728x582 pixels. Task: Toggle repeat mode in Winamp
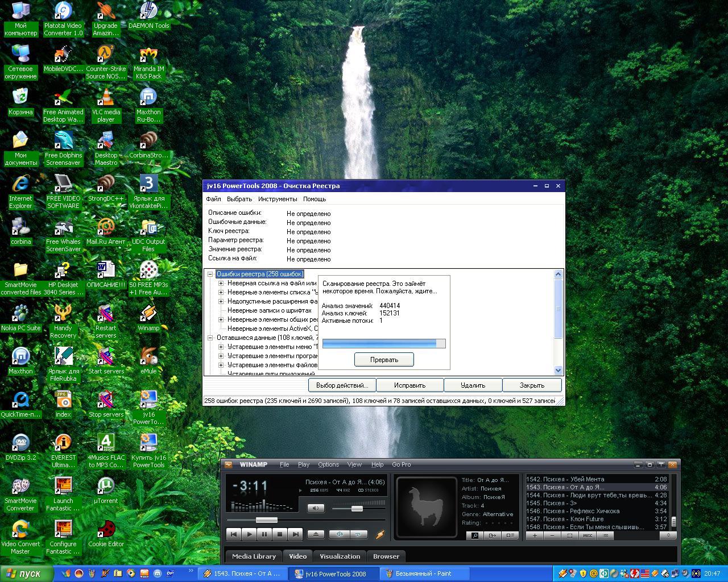pos(358,534)
